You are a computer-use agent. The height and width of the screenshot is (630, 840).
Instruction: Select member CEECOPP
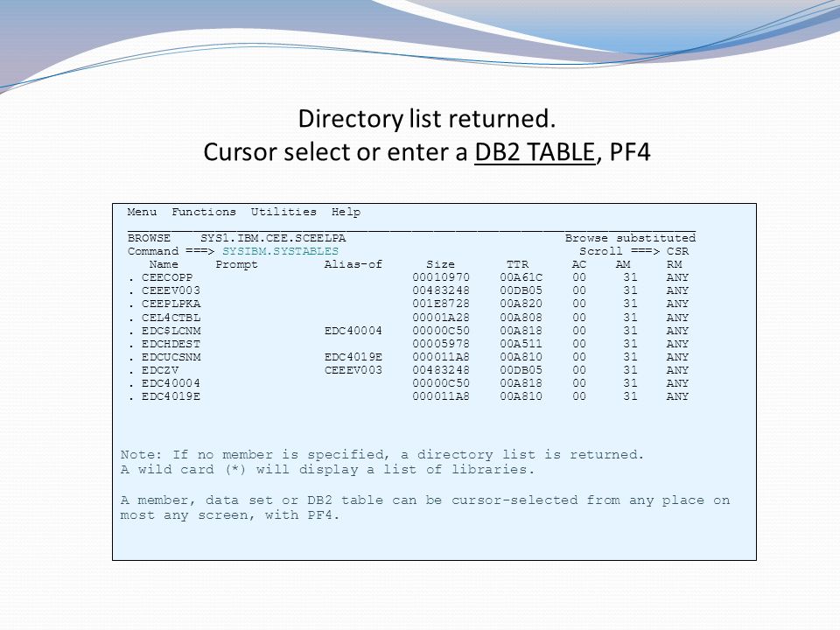(x=166, y=277)
